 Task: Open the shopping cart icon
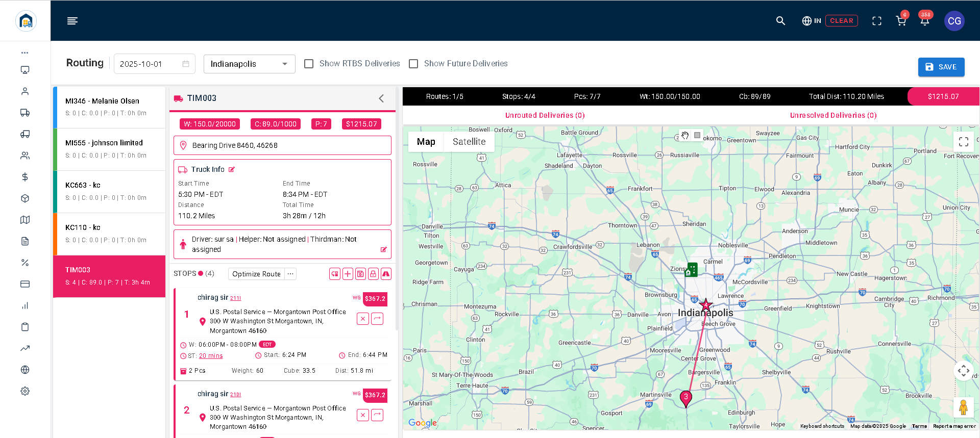pos(901,21)
